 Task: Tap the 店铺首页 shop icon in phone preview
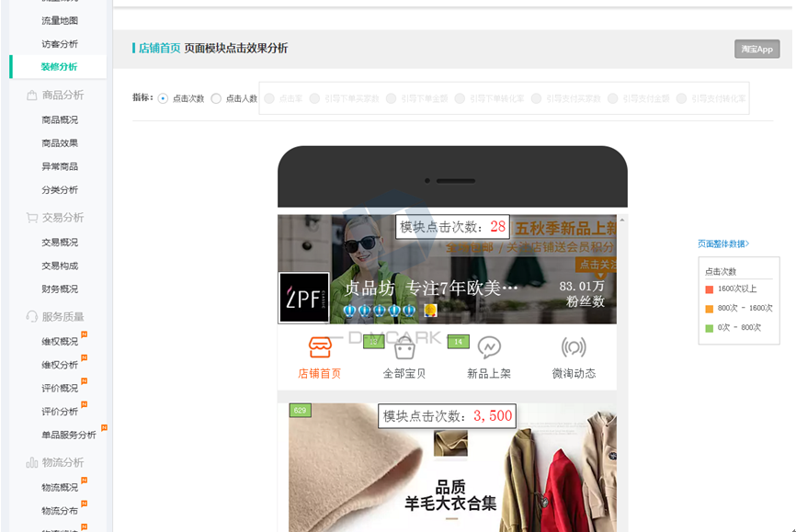320,347
